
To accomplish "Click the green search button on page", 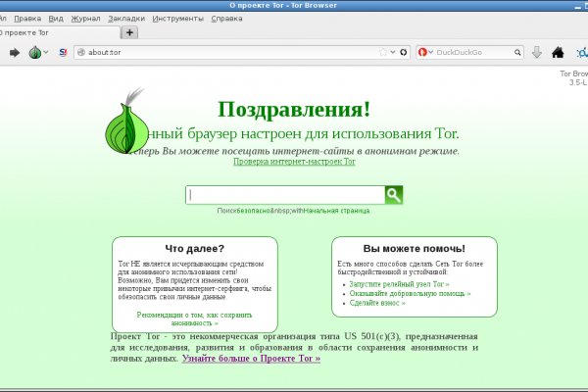I will coord(394,195).
